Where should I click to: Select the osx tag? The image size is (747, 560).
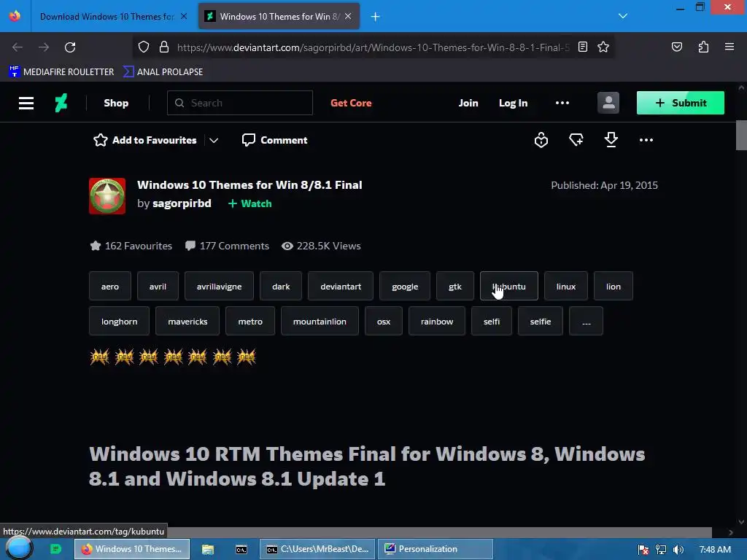(384, 322)
